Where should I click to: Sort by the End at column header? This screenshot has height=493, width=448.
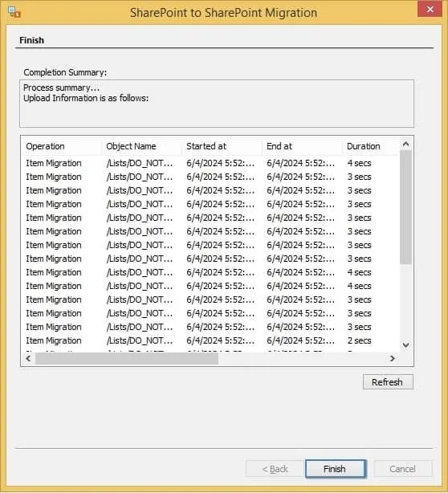click(303, 146)
